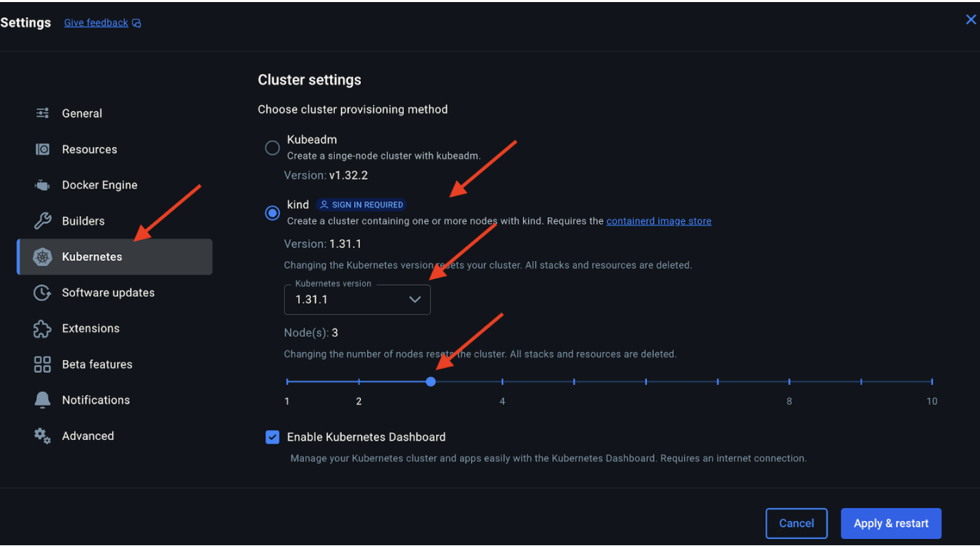Open the containerd image store link
This screenshot has height=548, width=980.
[659, 221]
